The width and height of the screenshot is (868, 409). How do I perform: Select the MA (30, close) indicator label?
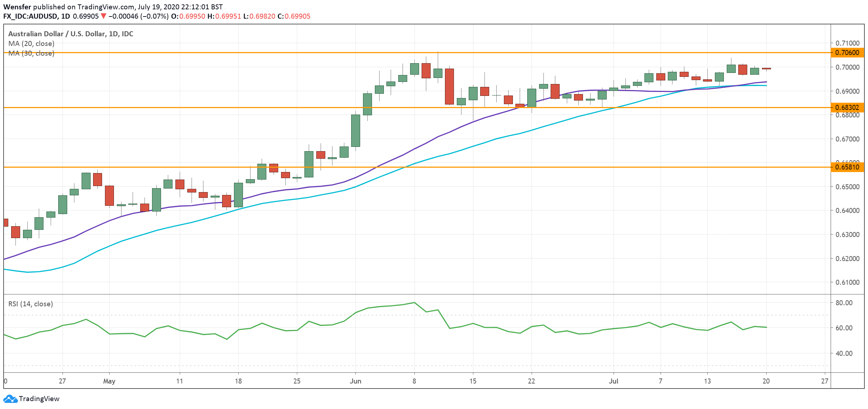pyautogui.click(x=31, y=54)
